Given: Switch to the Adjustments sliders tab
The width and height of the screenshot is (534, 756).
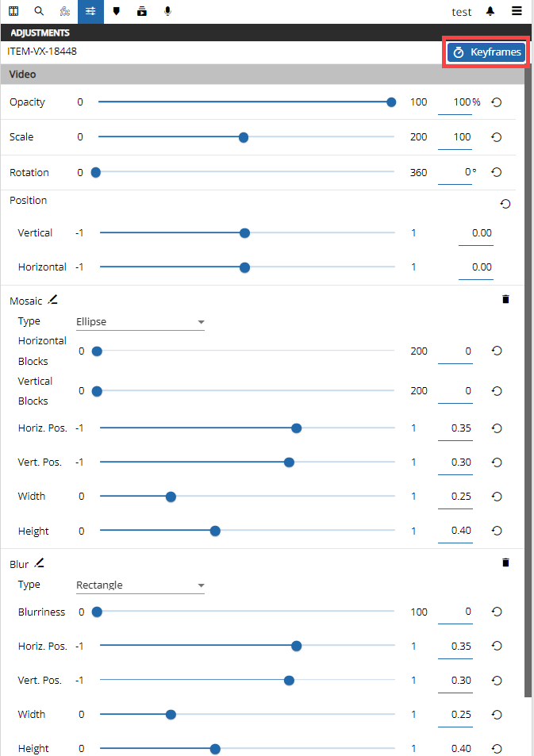Looking at the screenshot, I should (90, 12).
